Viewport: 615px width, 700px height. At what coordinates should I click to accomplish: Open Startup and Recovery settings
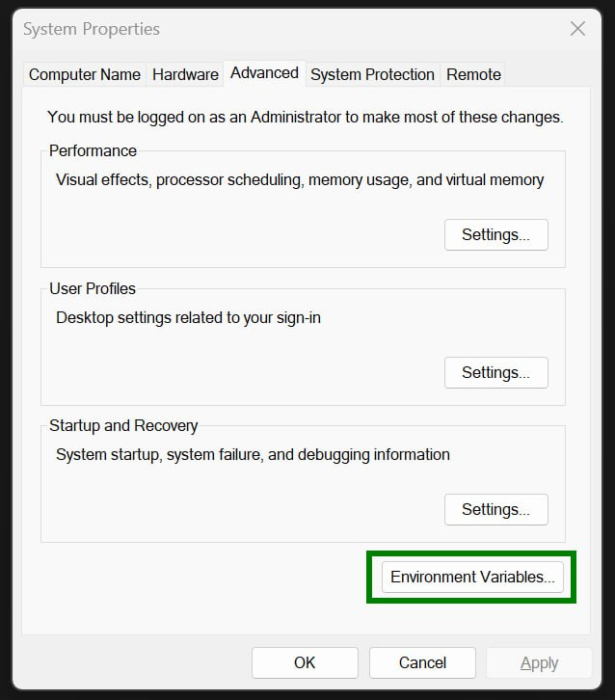click(x=495, y=509)
